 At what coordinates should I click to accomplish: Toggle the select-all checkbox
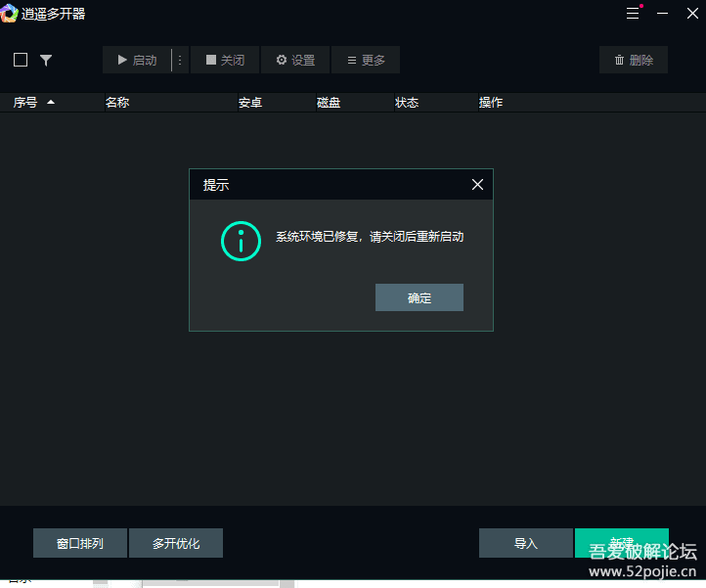pos(21,60)
